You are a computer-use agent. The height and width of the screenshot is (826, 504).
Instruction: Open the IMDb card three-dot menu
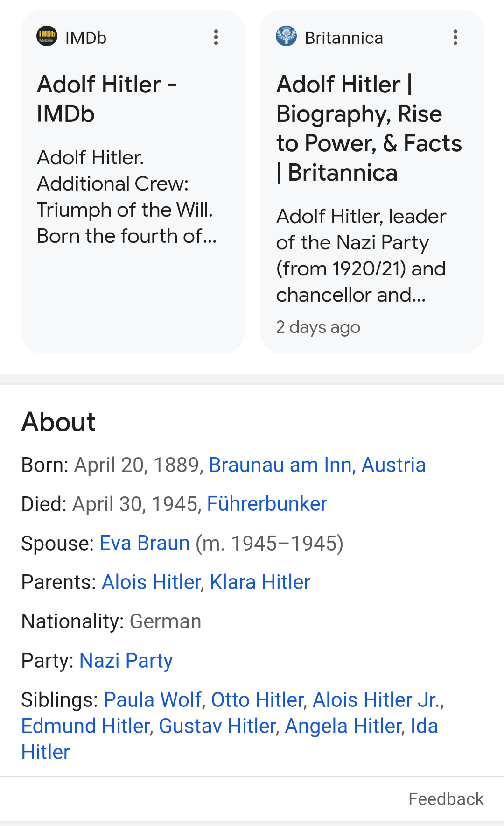click(216, 37)
